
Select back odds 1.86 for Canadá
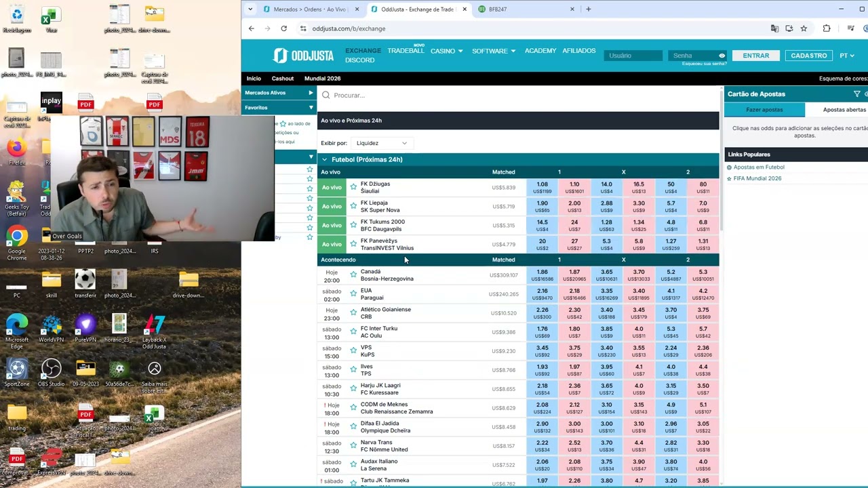click(x=542, y=275)
